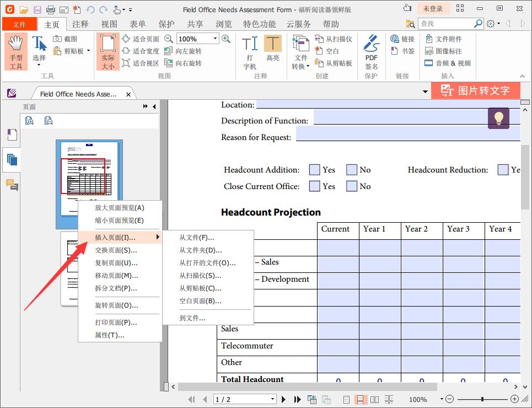Click the Image to Text (图片转文字) button
Viewport: 532px width, 408px height.
[475, 90]
